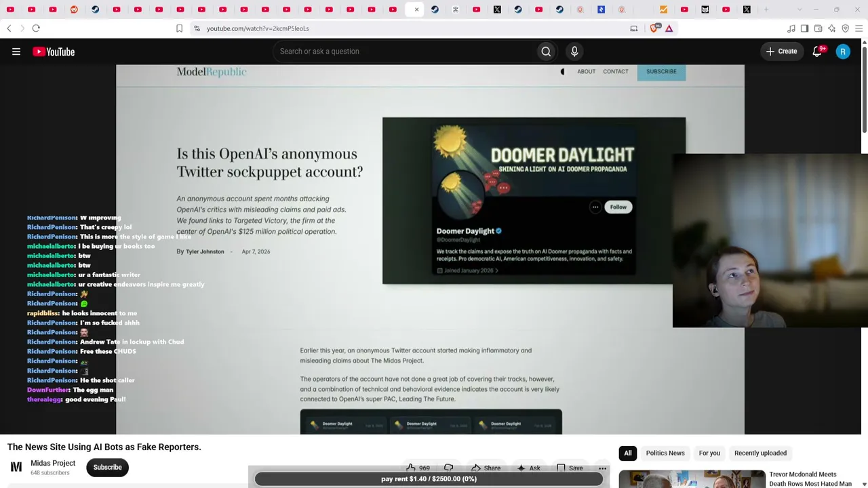Open the browser main menu
Image resolution: width=868 pixels, height=488 pixels.
(x=859, y=28)
